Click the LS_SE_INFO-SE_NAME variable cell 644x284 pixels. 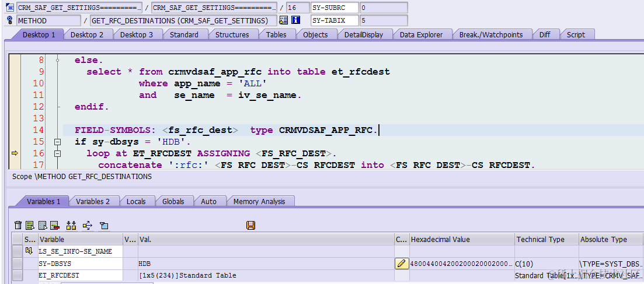(x=81, y=251)
